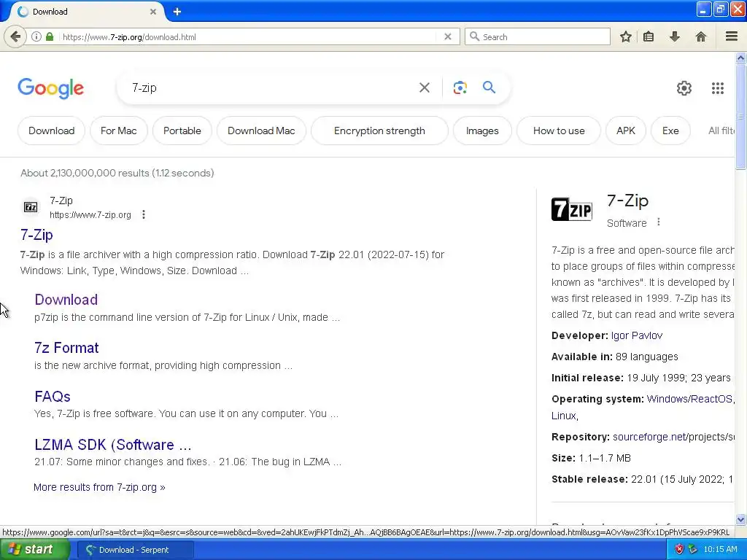Viewport: 747px width, 560px height.
Task: Open the FAQs sitelink
Action: pyautogui.click(x=53, y=397)
